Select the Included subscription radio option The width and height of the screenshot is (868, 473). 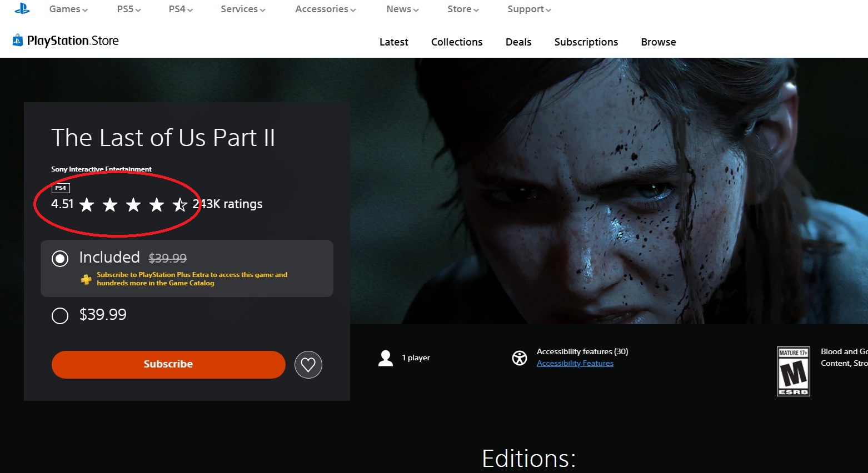coord(60,259)
